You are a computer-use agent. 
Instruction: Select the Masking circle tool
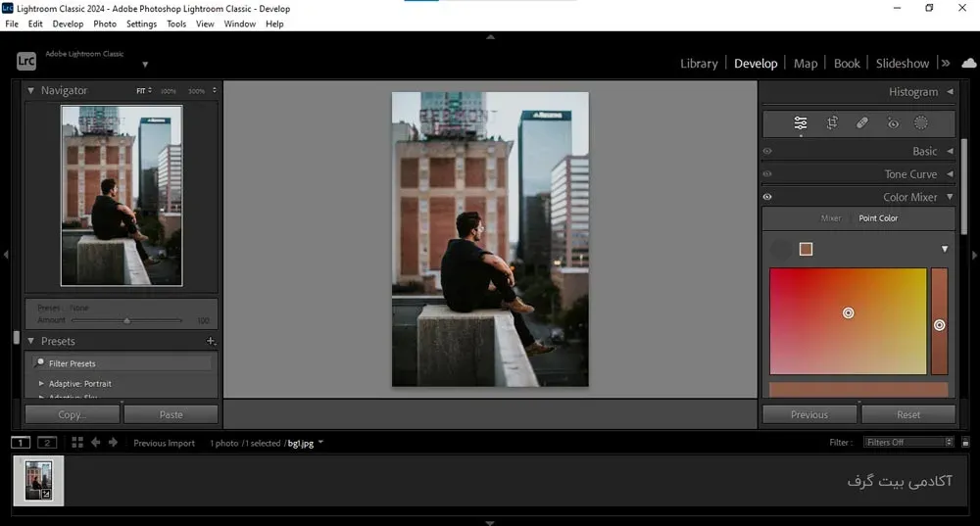[920, 123]
